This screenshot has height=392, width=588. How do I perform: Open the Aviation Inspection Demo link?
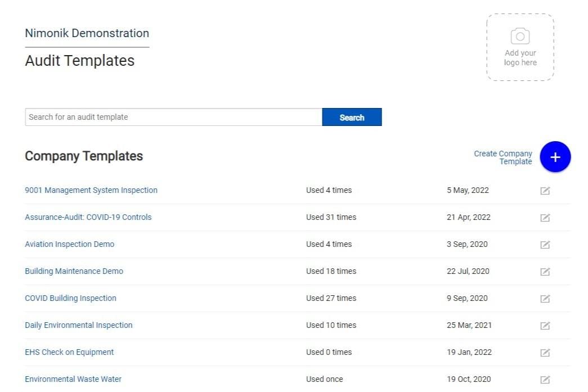(70, 244)
